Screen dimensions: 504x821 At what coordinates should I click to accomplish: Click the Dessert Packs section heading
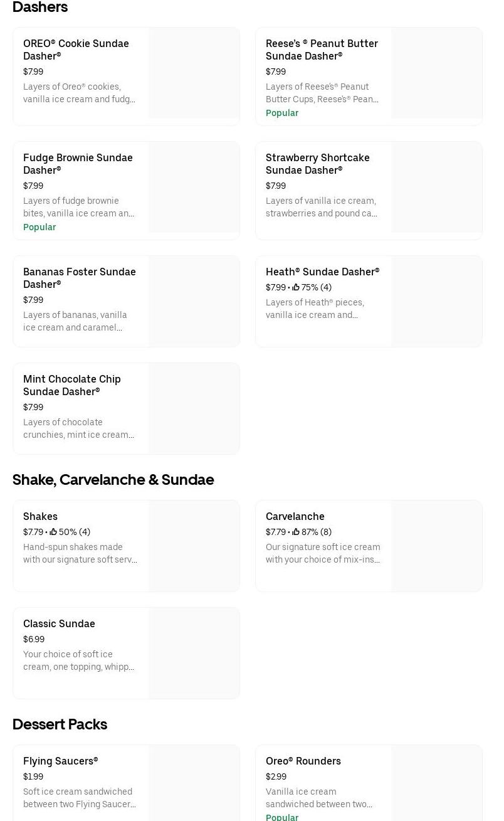coord(60,724)
